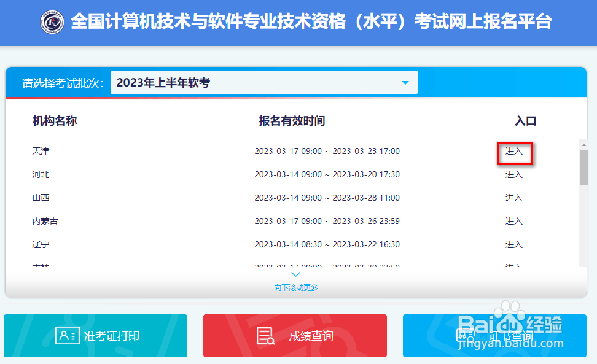The width and height of the screenshot is (597, 364).
Task: Open 证书查询 certificate lookup
Action: pyautogui.click(x=494, y=336)
